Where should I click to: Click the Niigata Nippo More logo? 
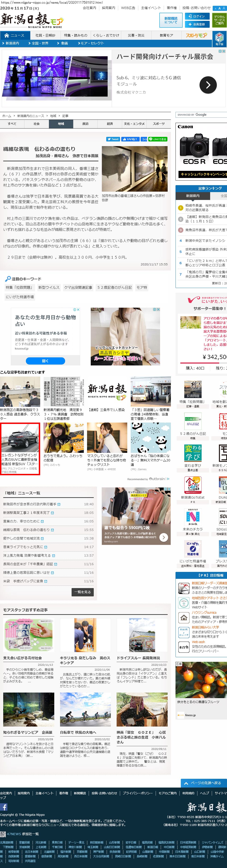32,20
